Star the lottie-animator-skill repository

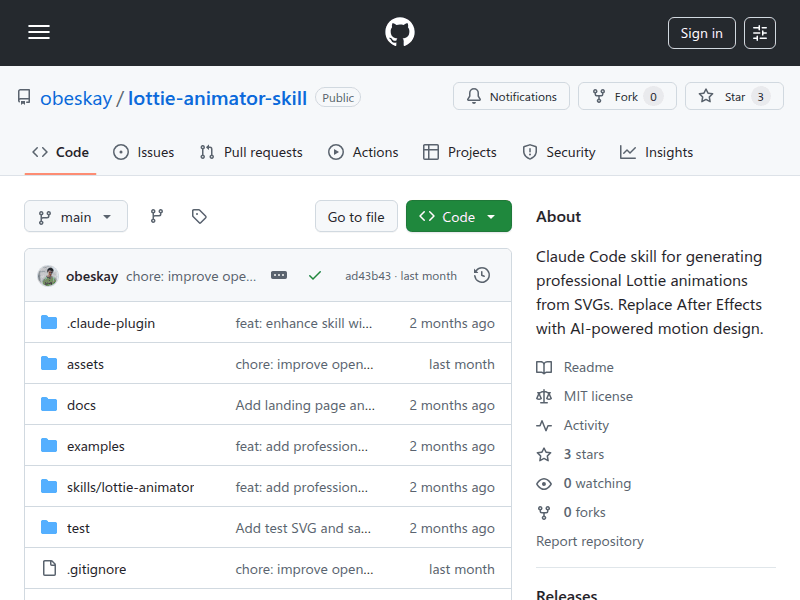[734, 97]
